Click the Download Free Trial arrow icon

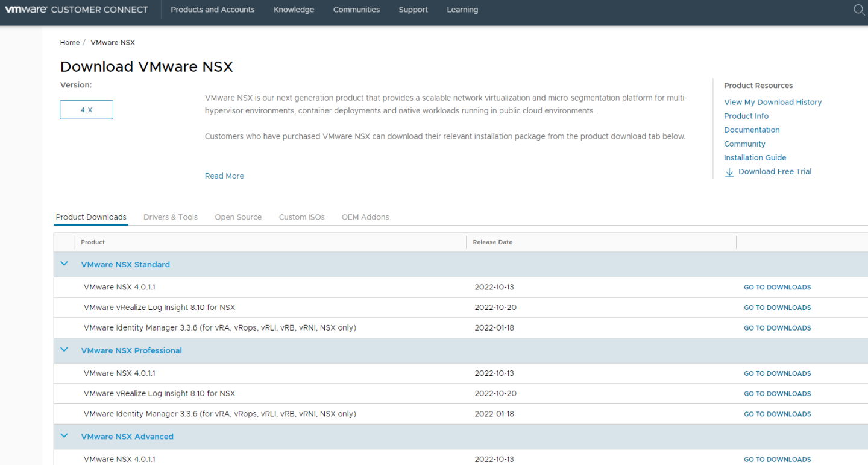(729, 172)
